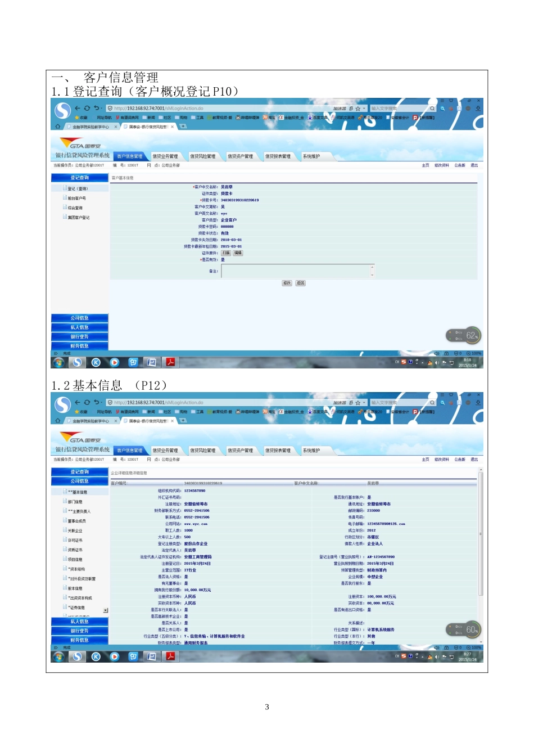Viewport: 534px width, 756px height.
Task: Expand 公司信息 section in upper screenshot sidebar
Action: [x=79, y=318]
